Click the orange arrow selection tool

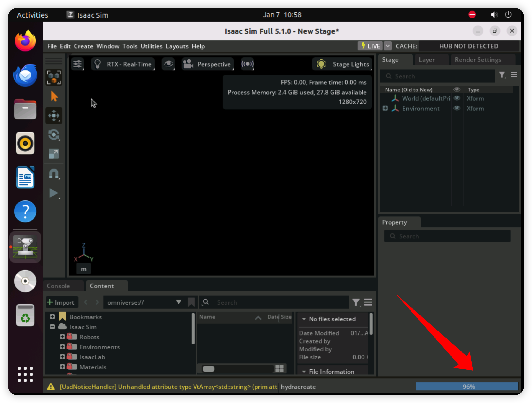(54, 96)
